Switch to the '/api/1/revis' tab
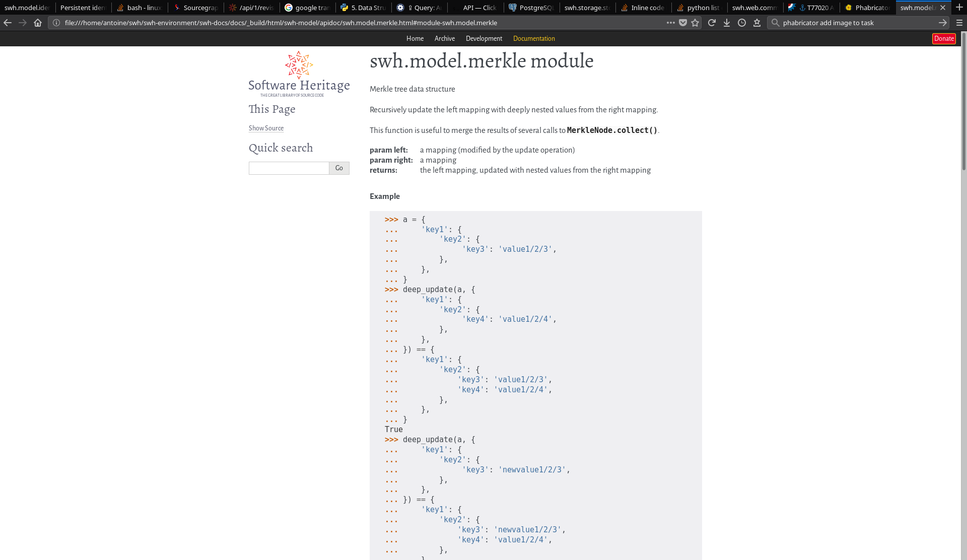Image resolution: width=967 pixels, height=560 pixels. coord(252,8)
